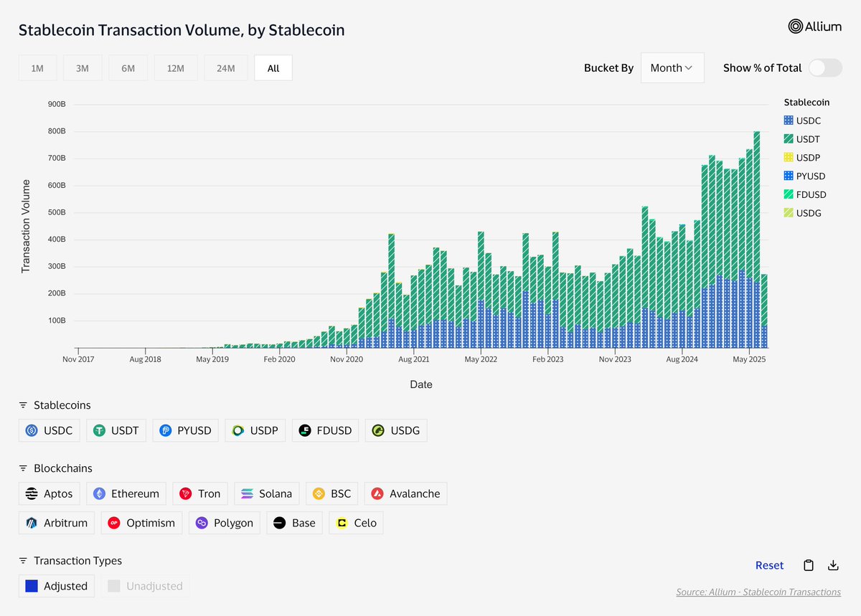Select the 12M time range tab
Screen dimensions: 861x616
[x=176, y=68]
